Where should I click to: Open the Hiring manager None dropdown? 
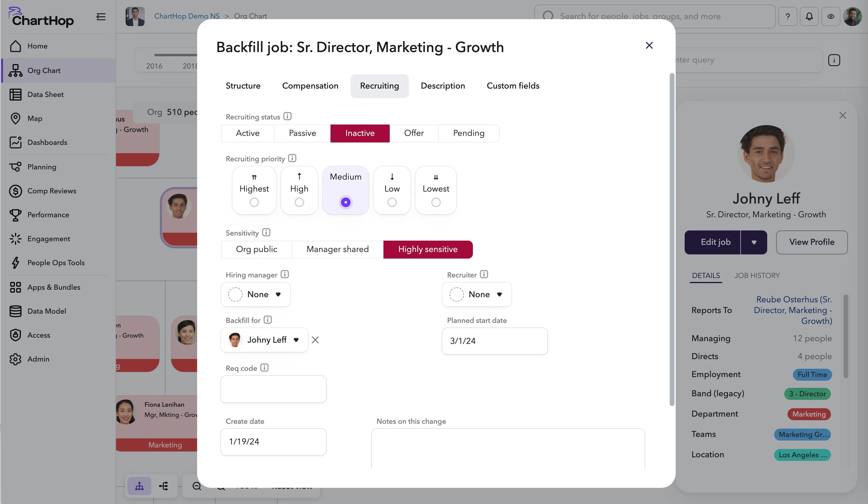[255, 295]
